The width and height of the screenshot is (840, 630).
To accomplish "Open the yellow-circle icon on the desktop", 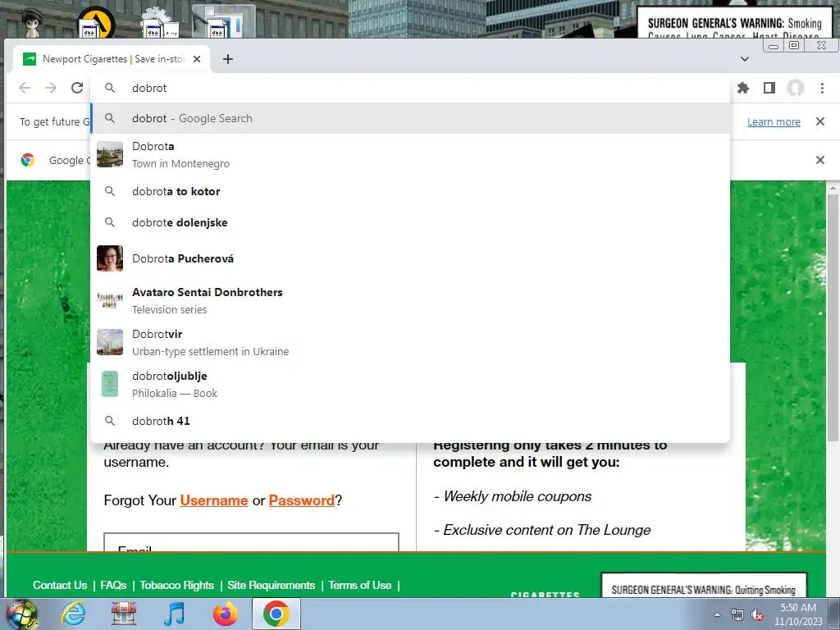I will tap(97, 22).
